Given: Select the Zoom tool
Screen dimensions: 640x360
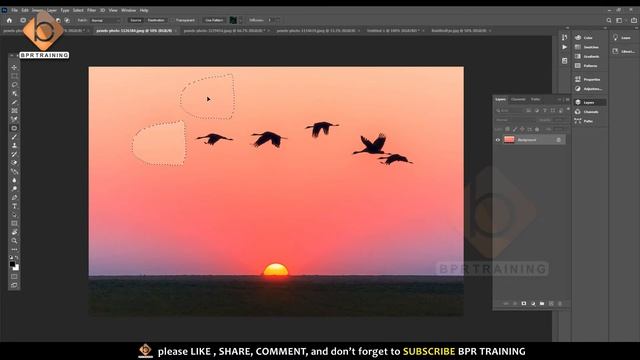Looking at the screenshot, I should coord(14,241).
